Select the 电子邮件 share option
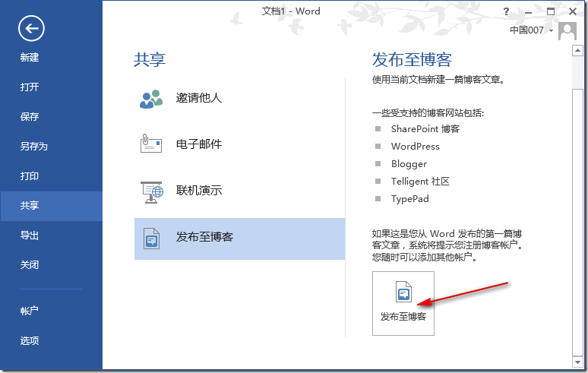Image resolution: width=588 pixels, height=373 pixels. point(239,144)
